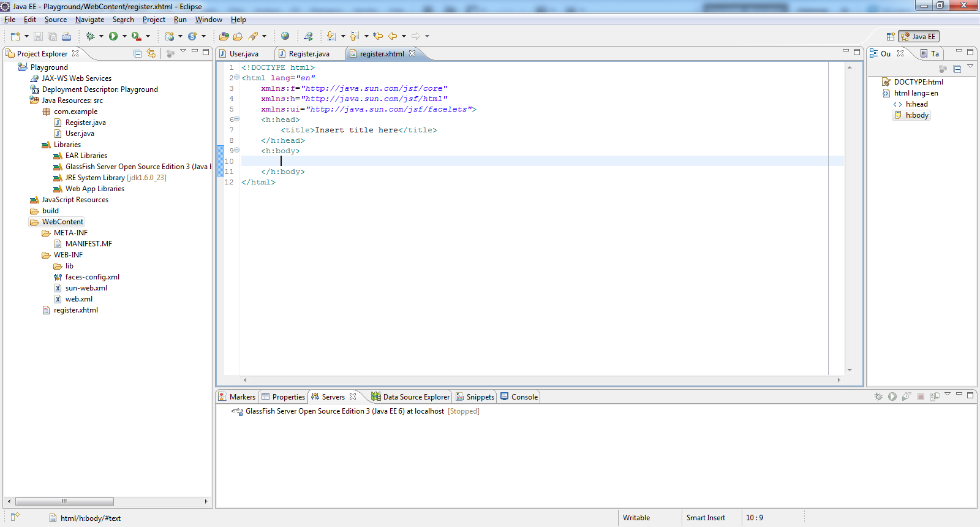Screen dimensions: 980x527
Task: Collapse All in Project Explorer
Action: tap(138, 53)
